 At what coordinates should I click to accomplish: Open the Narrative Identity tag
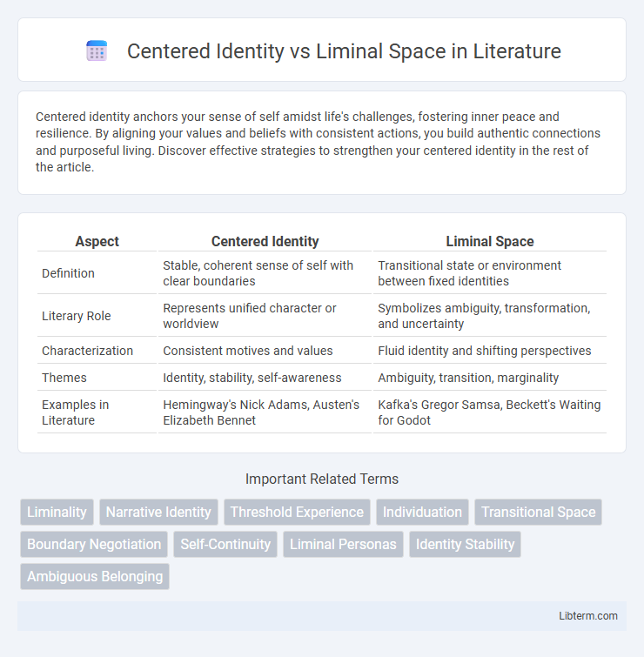point(158,512)
